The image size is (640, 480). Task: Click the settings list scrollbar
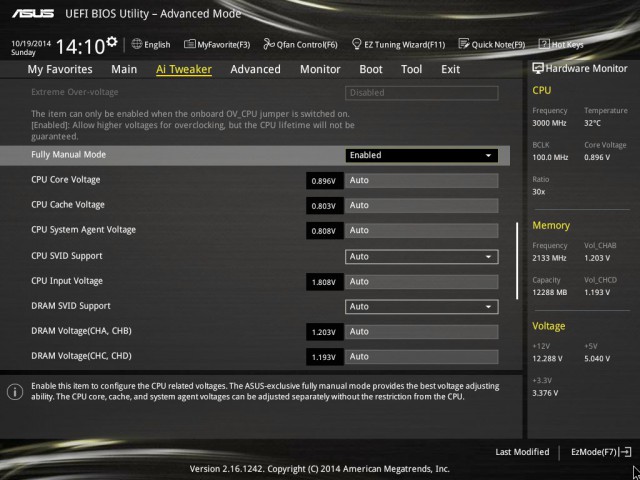point(517,261)
